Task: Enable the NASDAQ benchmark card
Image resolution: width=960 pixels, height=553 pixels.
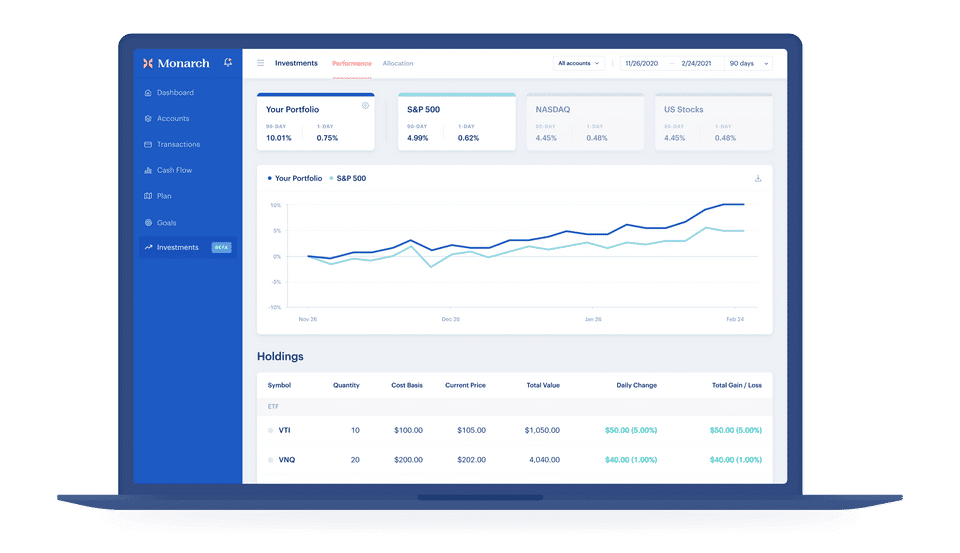Action: tap(585, 122)
